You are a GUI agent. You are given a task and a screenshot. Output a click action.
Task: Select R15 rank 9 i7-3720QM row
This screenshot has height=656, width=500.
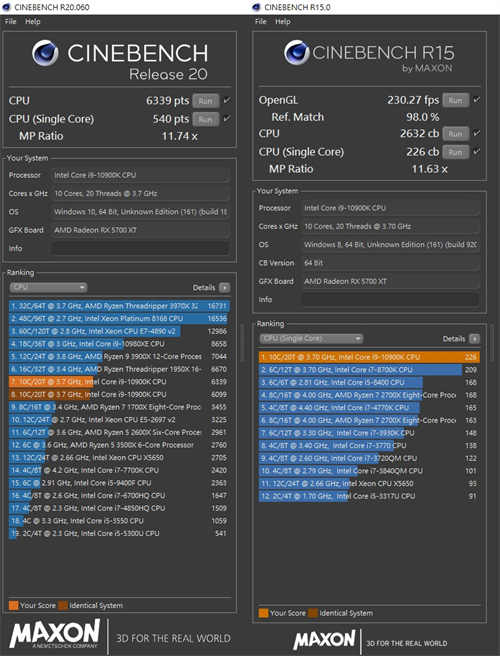pyautogui.click(x=369, y=458)
